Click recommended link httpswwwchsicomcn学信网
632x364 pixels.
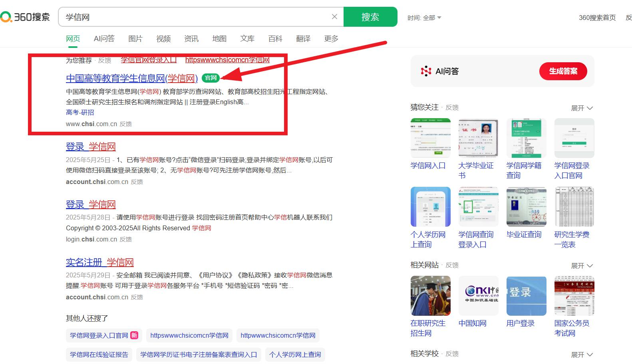pos(227,60)
